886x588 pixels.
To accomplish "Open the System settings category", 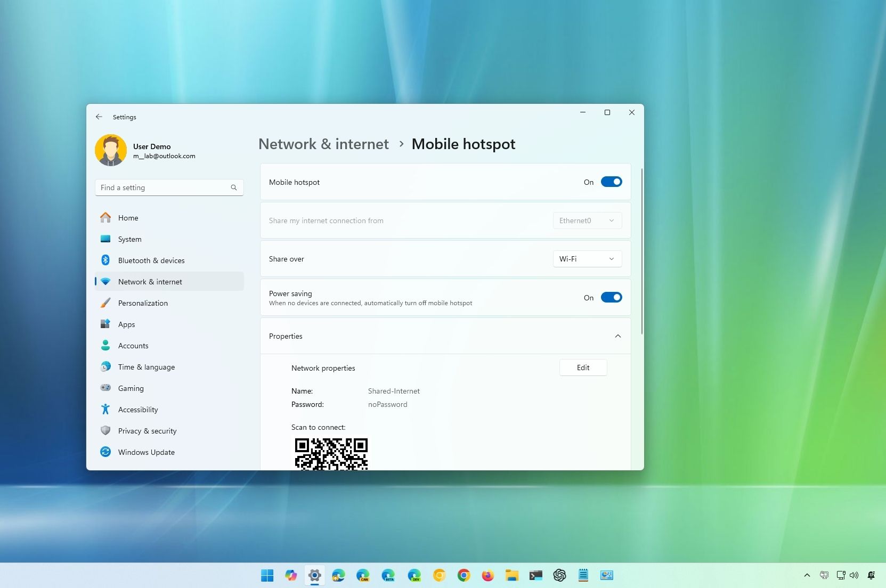I will pos(169,239).
